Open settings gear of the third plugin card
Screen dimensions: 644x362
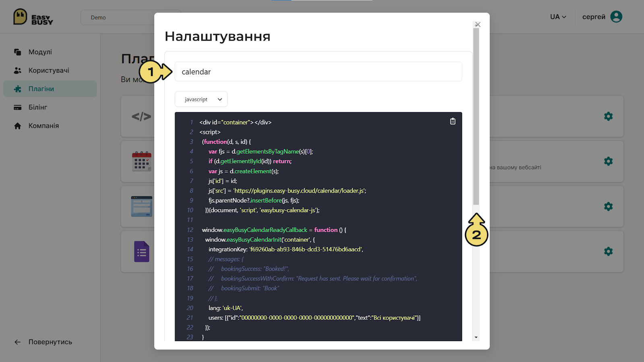609,206
